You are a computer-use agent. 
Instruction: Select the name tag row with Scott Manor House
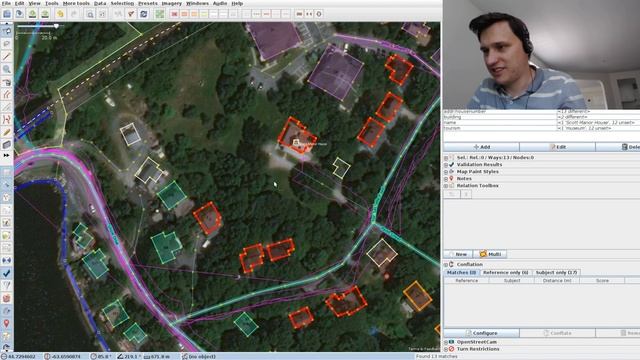[x=542, y=122]
